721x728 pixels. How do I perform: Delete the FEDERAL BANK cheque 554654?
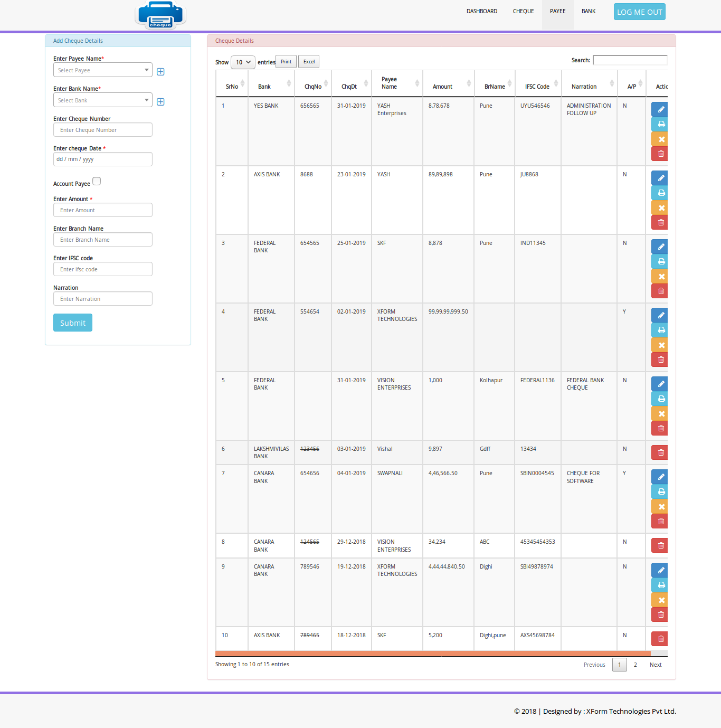[660, 360]
